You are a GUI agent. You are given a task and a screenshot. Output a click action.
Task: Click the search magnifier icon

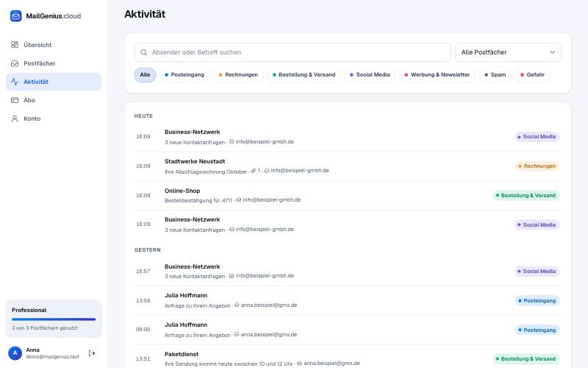[x=143, y=52]
